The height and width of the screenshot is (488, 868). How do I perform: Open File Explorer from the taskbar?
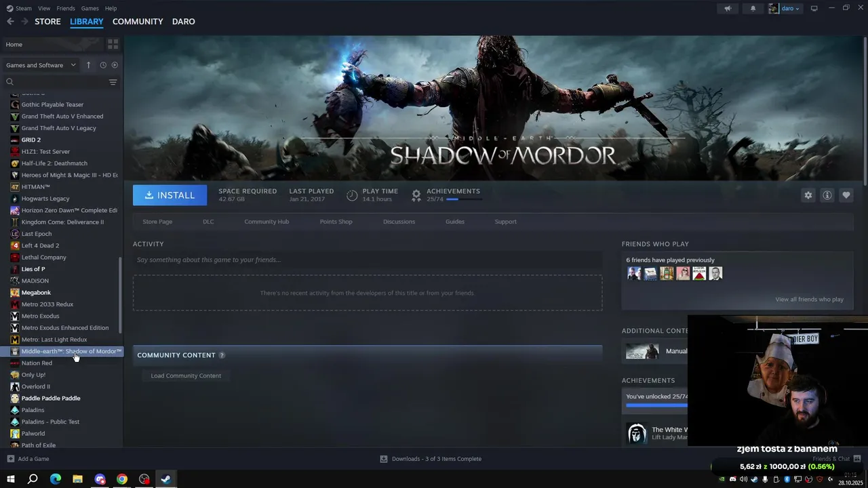[78, 479]
